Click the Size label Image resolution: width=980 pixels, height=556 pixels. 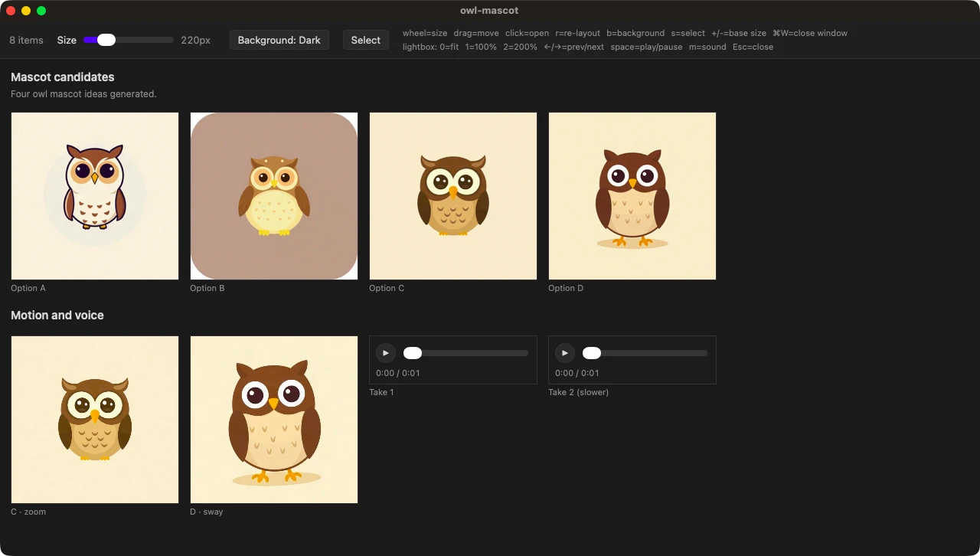[67, 40]
